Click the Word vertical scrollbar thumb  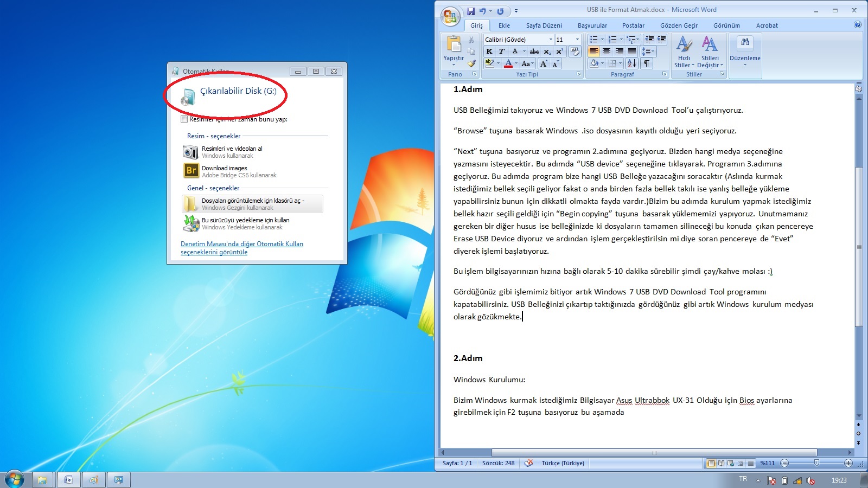pos(858,247)
